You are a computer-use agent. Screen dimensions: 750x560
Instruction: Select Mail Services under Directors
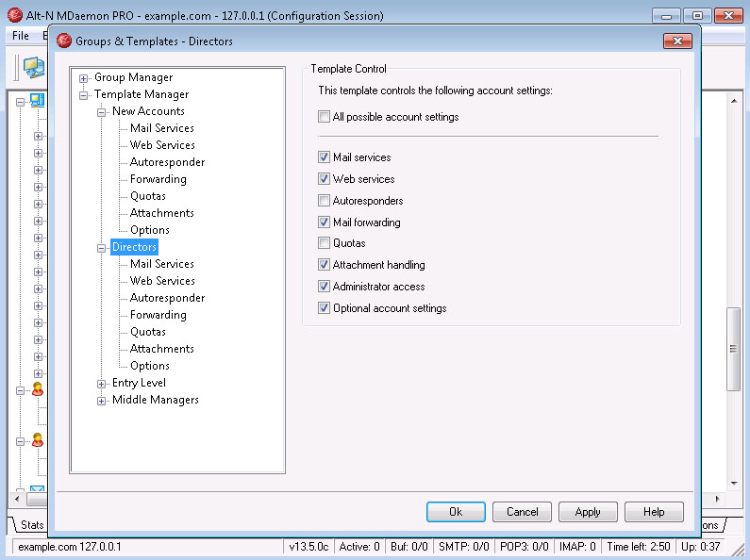click(x=162, y=264)
